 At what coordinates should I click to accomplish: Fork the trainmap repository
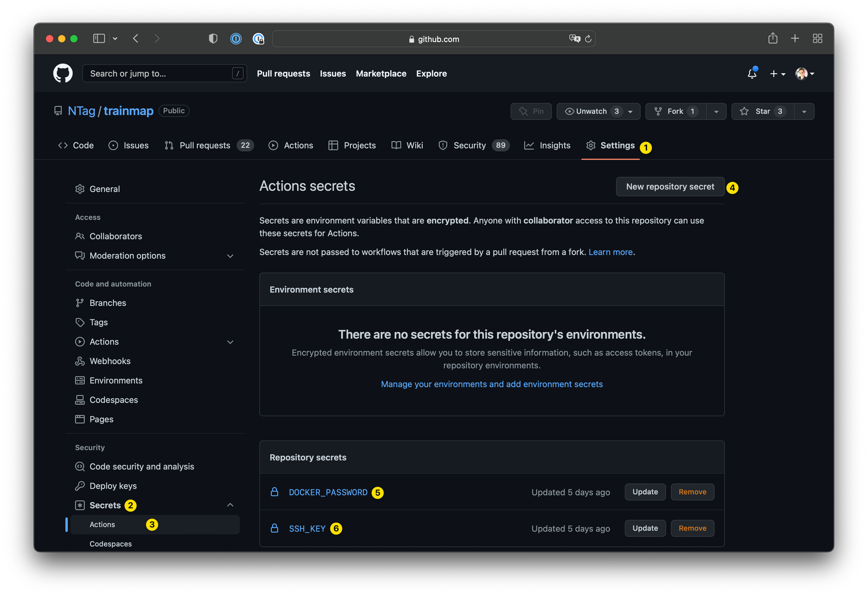[676, 112]
